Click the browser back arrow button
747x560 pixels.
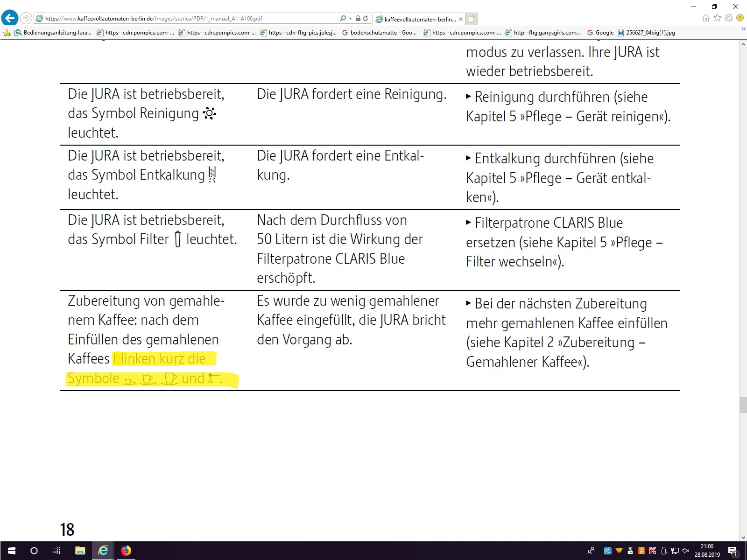[9, 18]
